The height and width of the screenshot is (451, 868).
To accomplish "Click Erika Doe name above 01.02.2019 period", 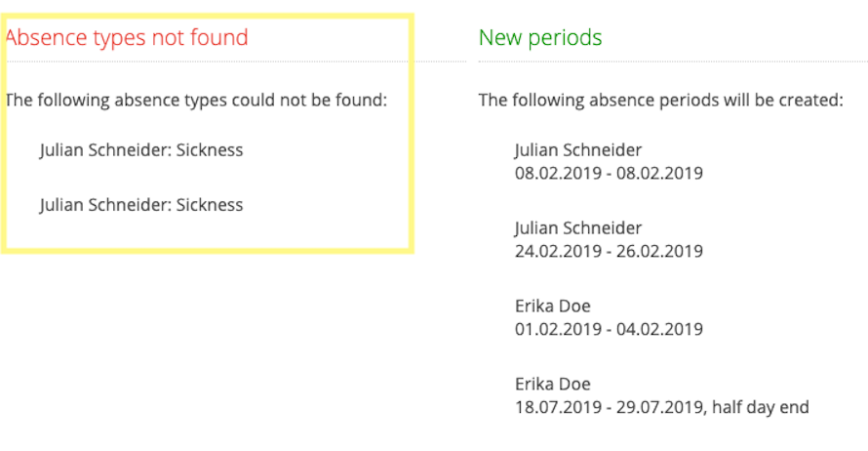I will click(x=552, y=306).
